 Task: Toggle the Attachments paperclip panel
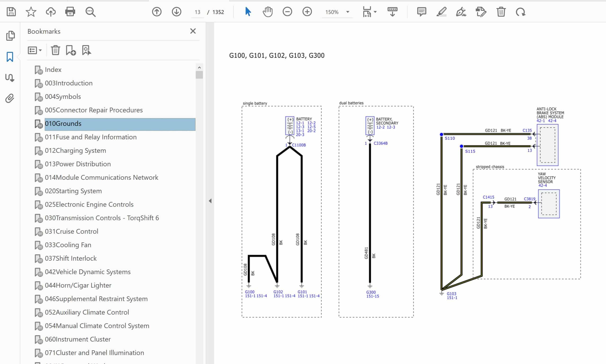coord(10,98)
